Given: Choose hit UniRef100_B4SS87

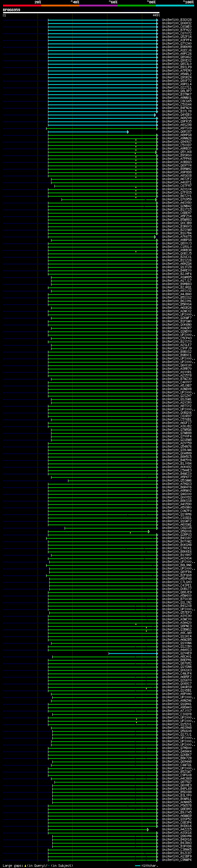Looking at the screenshot, I should pyautogui.click(x=176, y=538).
